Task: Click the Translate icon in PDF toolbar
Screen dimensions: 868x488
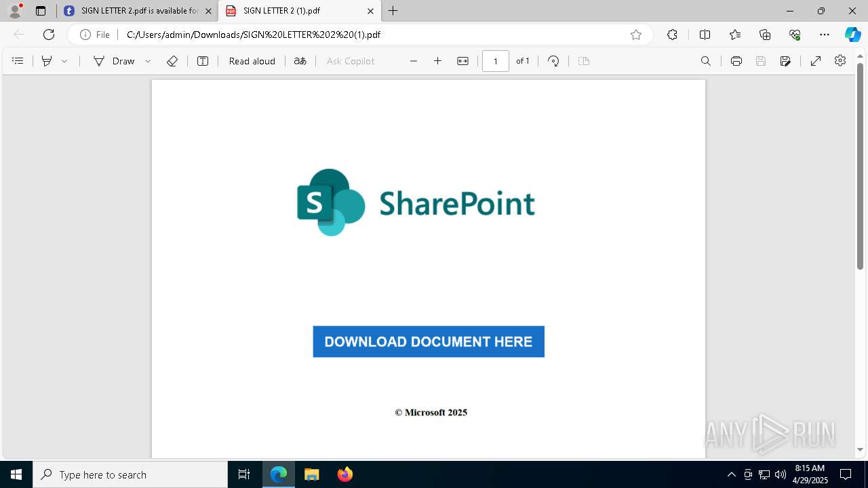Action: pos(300,61)
